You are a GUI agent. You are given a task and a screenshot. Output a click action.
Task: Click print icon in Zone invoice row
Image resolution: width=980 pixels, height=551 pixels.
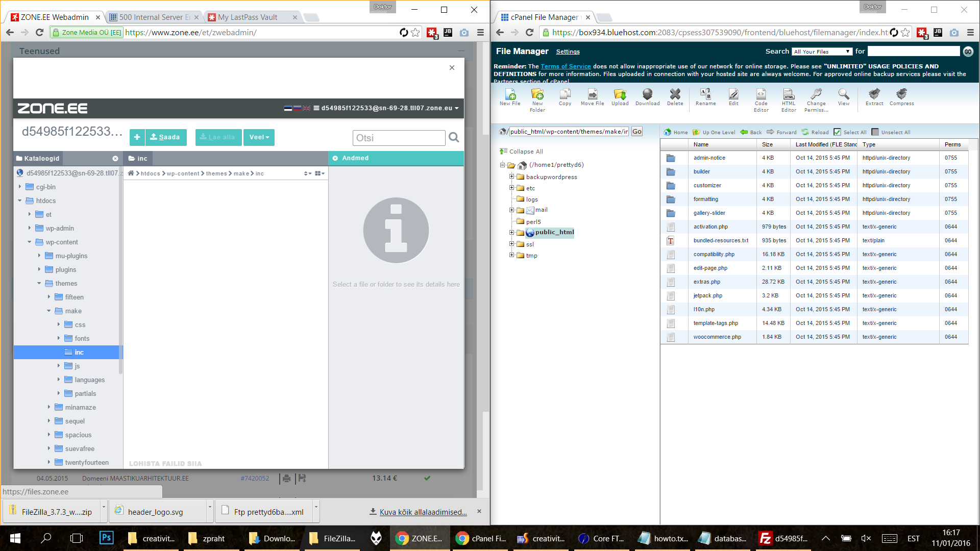[x=286, y=478]
